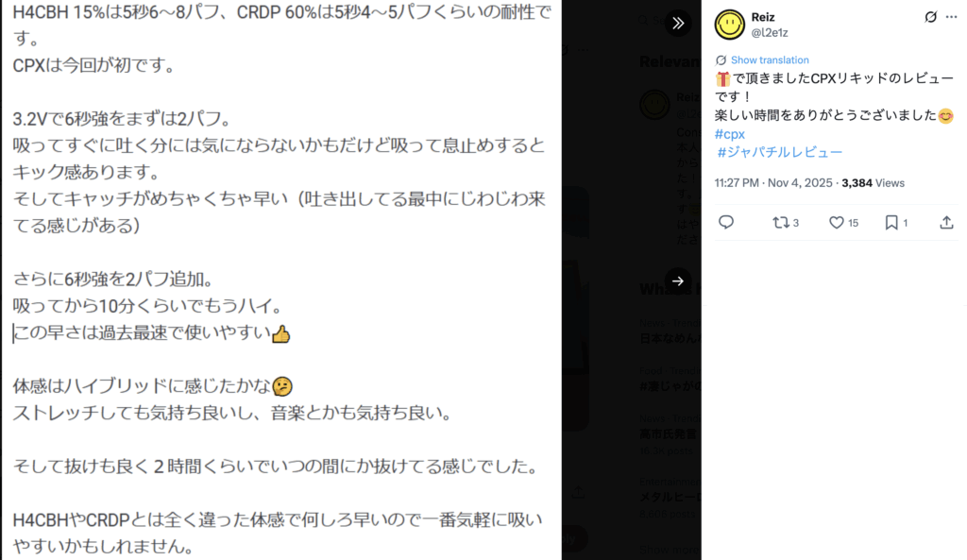Go to next image with arrow
The width and height of the screenshot is (967, 560).
tap(678, 281)
